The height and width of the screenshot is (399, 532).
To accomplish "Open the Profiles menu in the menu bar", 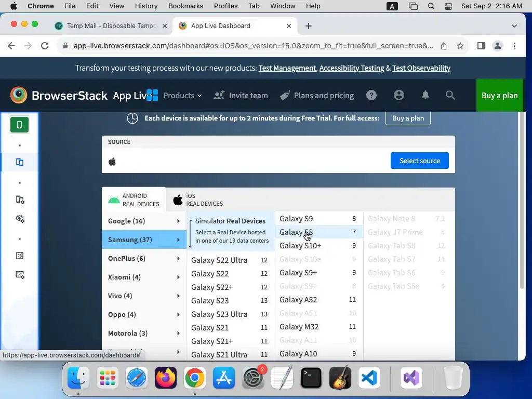I will coord(225,6).
